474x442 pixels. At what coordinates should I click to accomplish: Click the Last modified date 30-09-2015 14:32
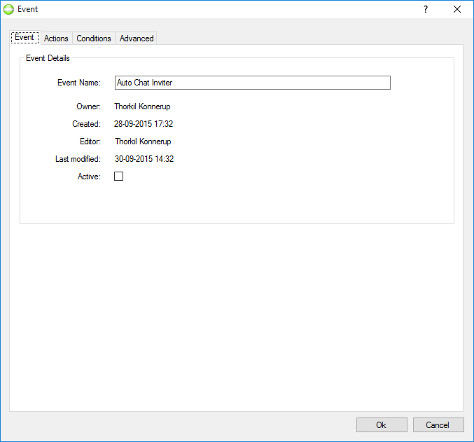coord(144,159)
